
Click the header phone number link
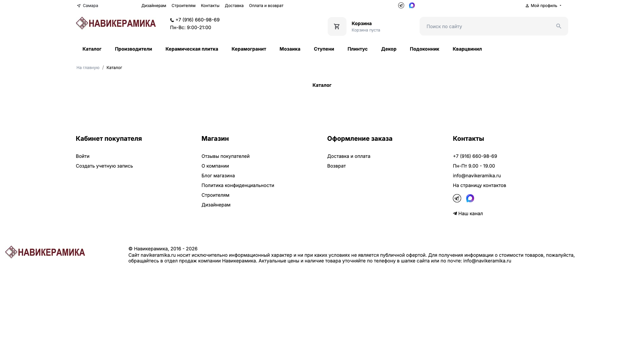(197, 20)
